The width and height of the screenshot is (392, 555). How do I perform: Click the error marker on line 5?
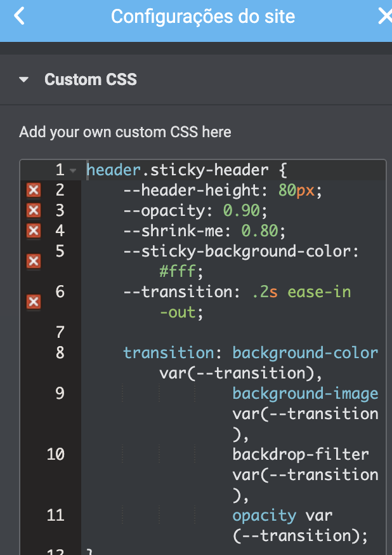tap(34, 262)
